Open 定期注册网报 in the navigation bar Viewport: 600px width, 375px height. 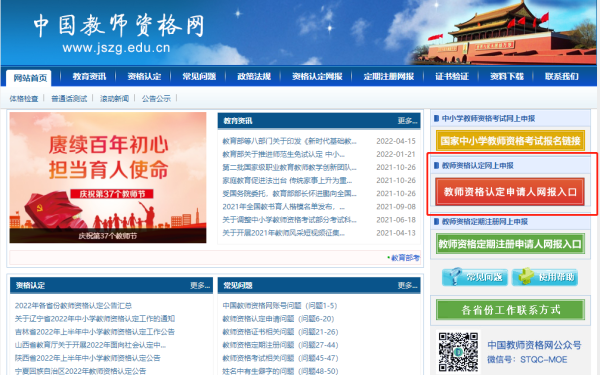click(x=389, y=77)
